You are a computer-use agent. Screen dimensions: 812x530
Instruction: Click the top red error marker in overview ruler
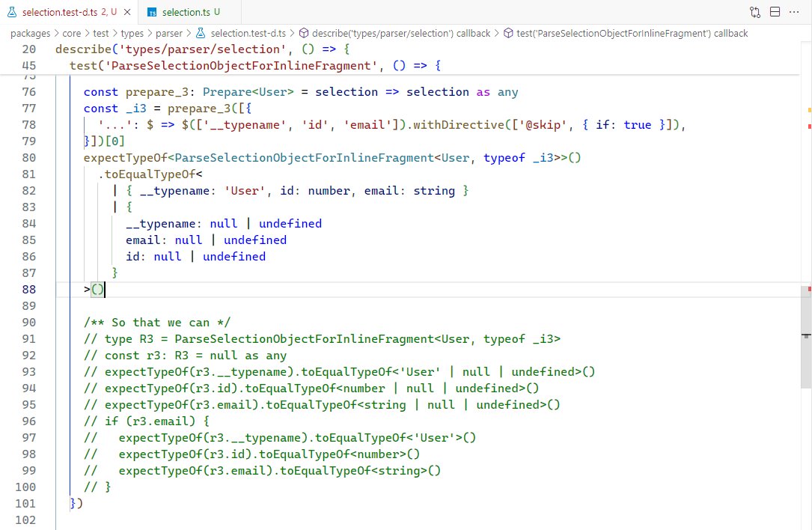[x=810, y=126]
